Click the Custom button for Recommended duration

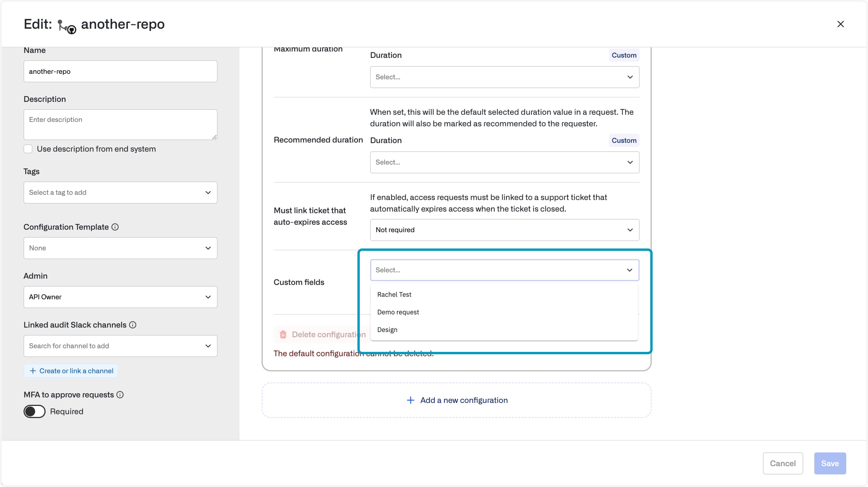[x=624, y=141]
